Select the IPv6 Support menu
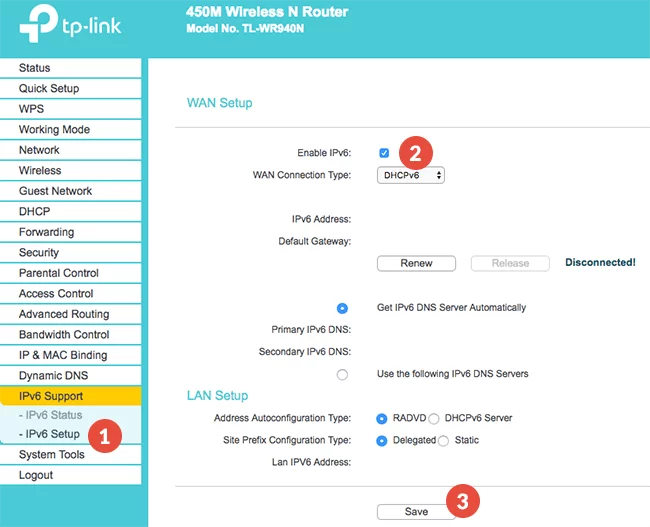The width and height of the screenshot is (650, 527). coord(70,396)
